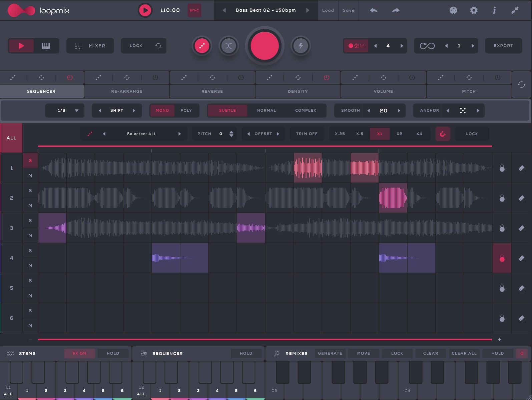Click the palette theme icon
The width and height of the screenshot is (532, 400).
pyautogui.click(x=453, y=10)
